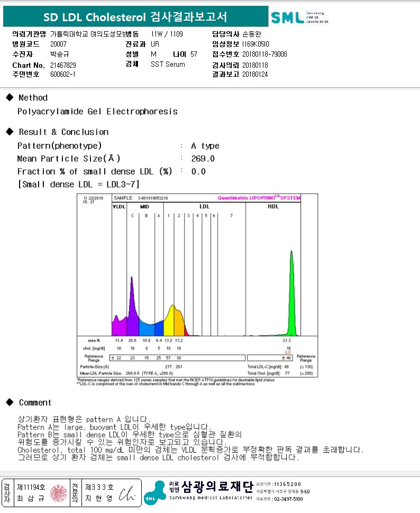Click the foundation name 삼광의료재단
The width and height of the screenshot is (420, 513).
pos(217,487)
